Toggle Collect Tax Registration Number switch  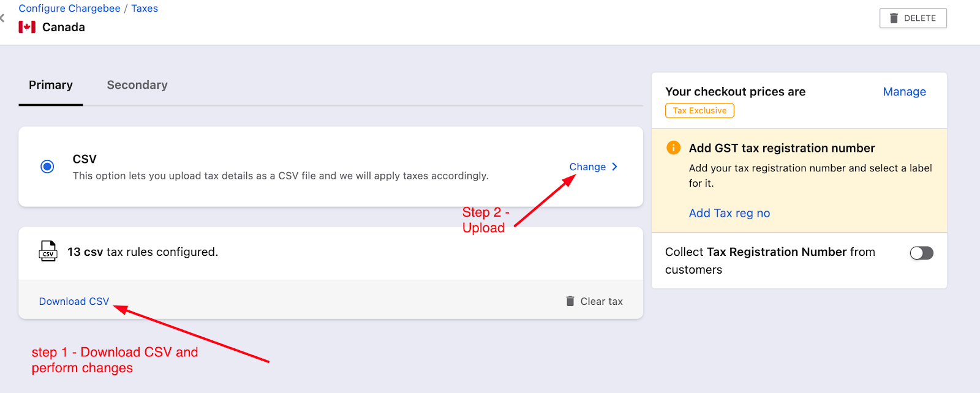pos(921,253)
